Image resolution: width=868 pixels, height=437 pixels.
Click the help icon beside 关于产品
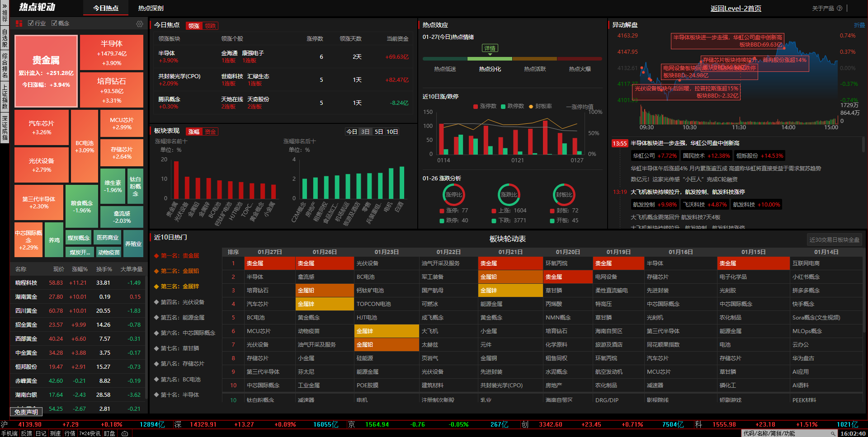[840, 8]
